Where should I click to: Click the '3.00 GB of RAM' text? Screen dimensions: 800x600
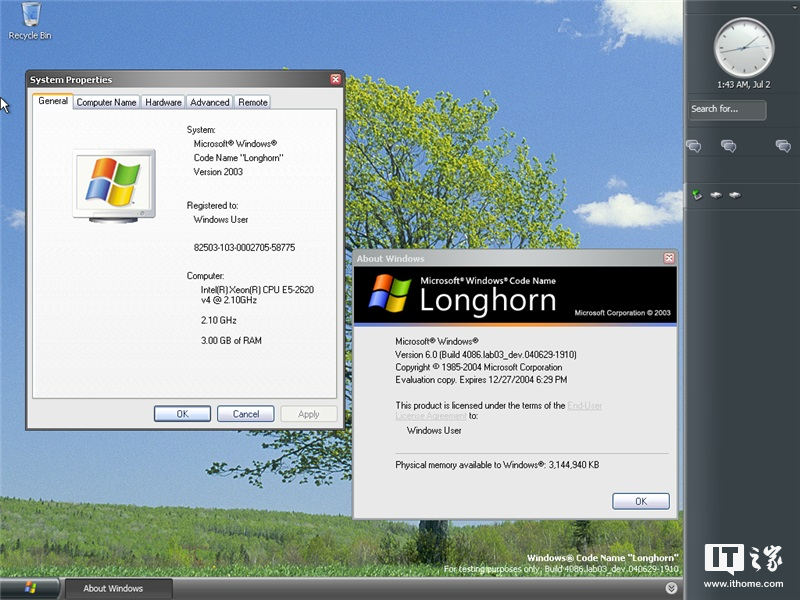pos(231,340)
